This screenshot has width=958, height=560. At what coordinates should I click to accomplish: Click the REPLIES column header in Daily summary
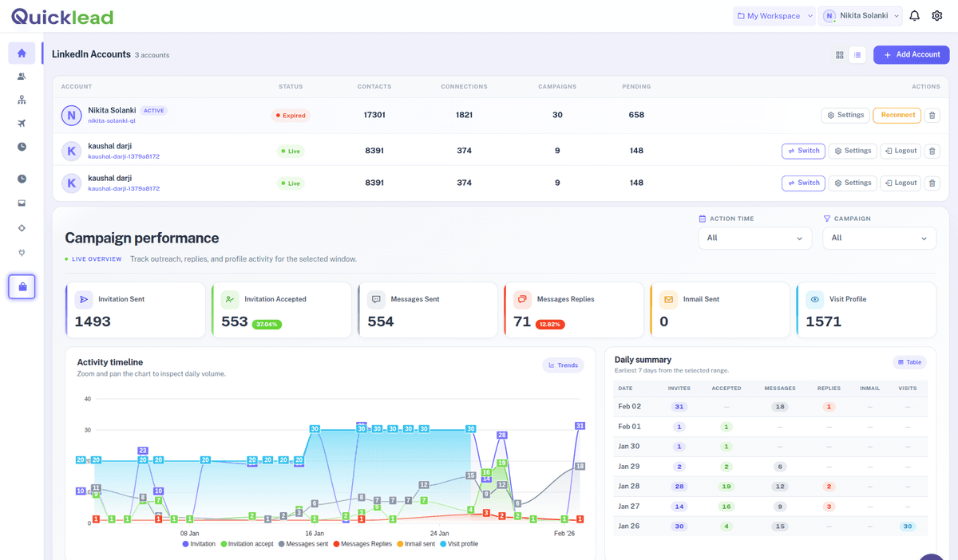tap(829, 388)
